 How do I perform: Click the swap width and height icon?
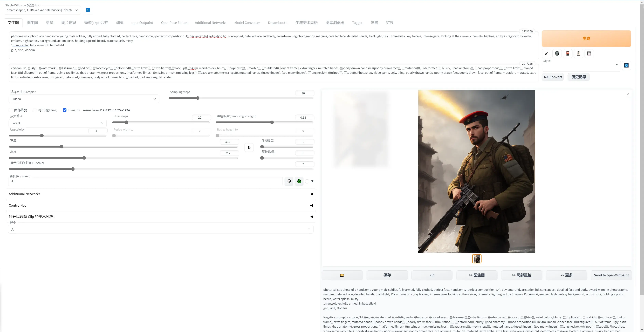[x=249, y=147]
